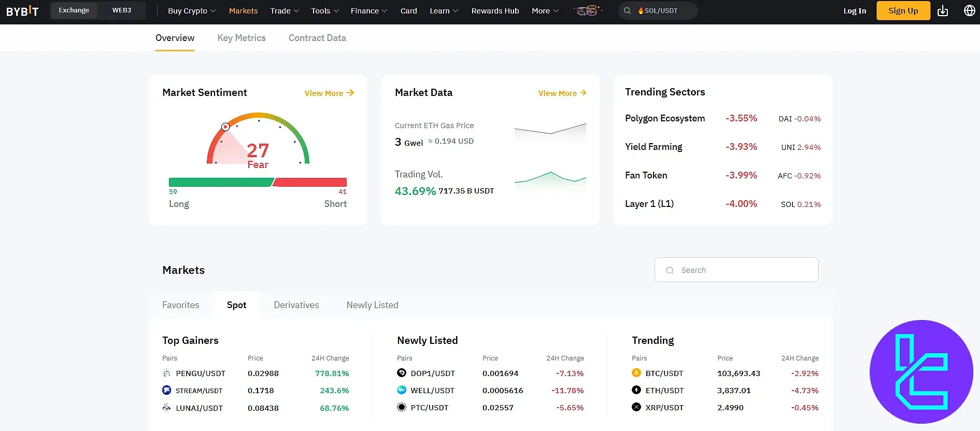The height and width of the screenshot is (431, 980).
Task: Open the app download icon
Action: click(943, 11)
